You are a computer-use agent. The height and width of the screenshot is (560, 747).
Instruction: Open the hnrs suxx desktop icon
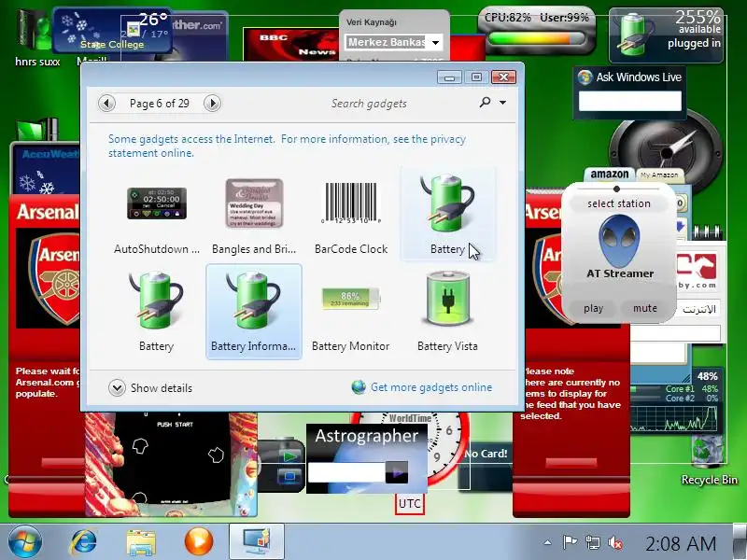[37, 37]
